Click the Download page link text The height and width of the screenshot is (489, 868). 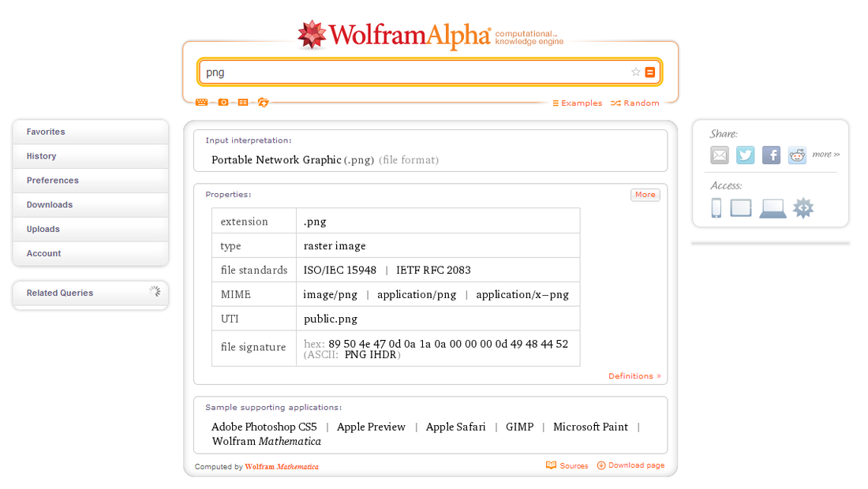[x=637, y=465]
